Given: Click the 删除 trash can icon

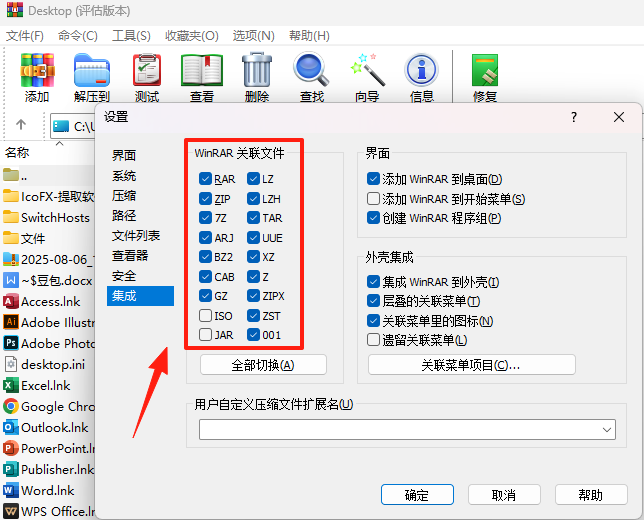Looking at the screenshot, I should click(257, 70).
